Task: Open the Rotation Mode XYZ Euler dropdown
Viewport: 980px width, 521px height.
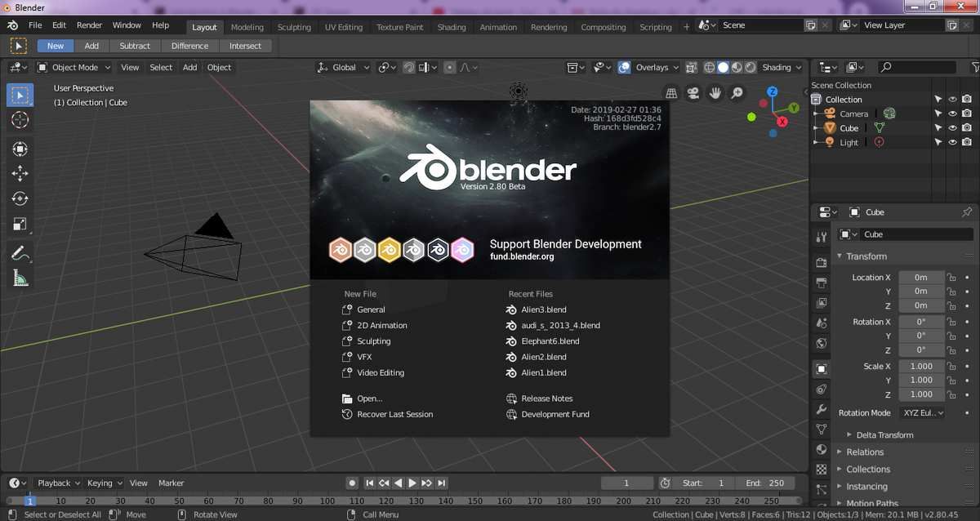Action: click(x=923, y=413)
